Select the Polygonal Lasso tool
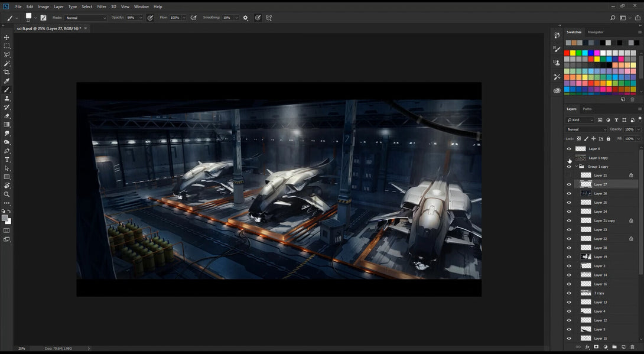Viewport: 644px width, 354px height. (x=6, y=54)
